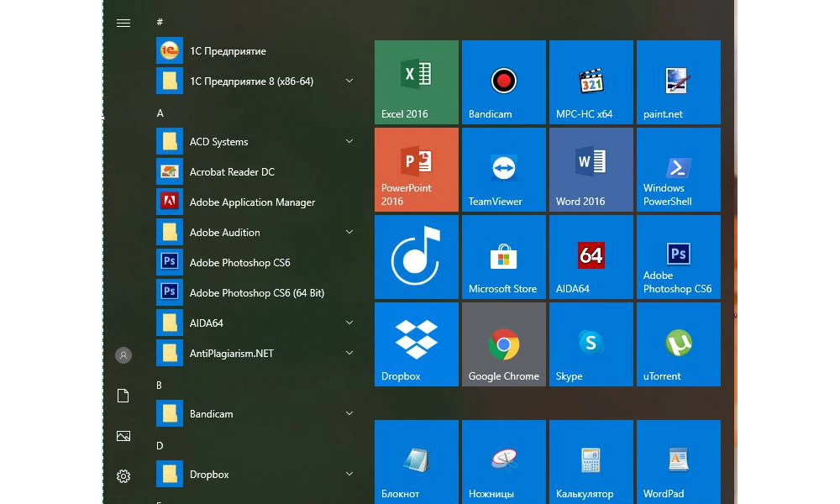Launch the AIDA64 tile
Screen dimensions: 840x504
pyautogui.click(x=591, y=256)
